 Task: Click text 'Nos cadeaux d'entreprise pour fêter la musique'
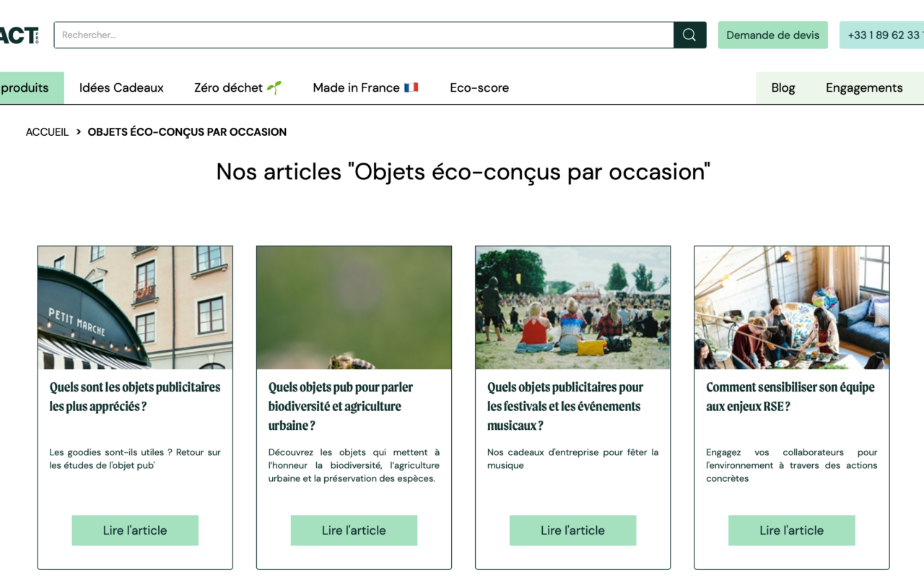click(572, 459)
